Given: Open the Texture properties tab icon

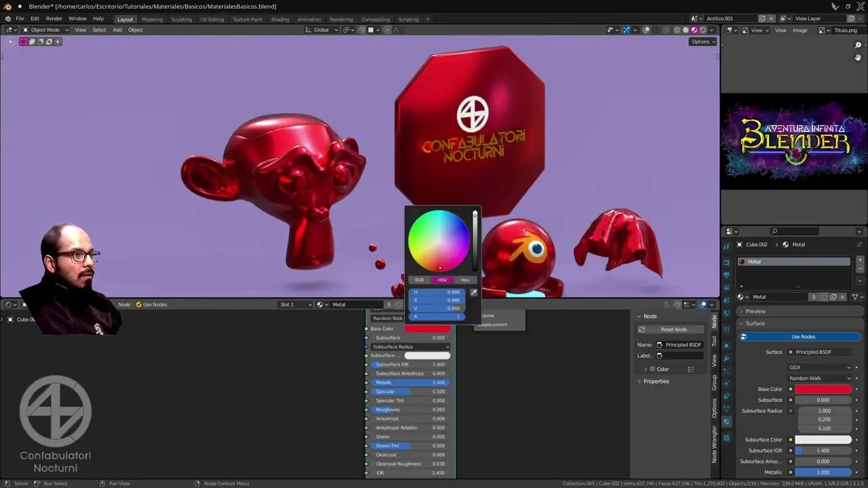Looking at the screenshot, I should pos(726,438).
